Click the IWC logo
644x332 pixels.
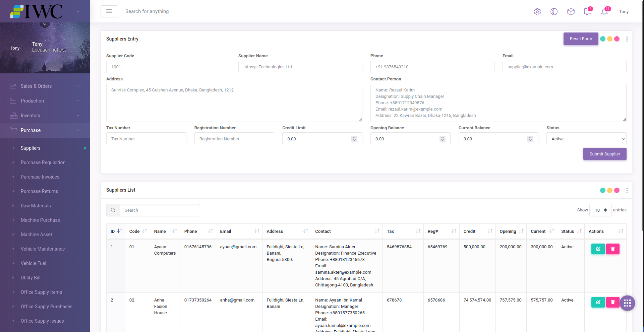36,11
